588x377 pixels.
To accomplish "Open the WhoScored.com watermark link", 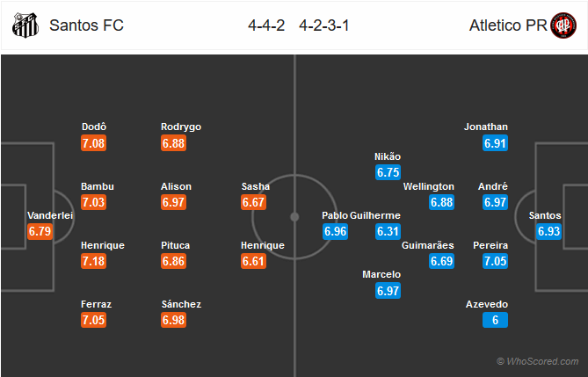I will click(537, 361).
